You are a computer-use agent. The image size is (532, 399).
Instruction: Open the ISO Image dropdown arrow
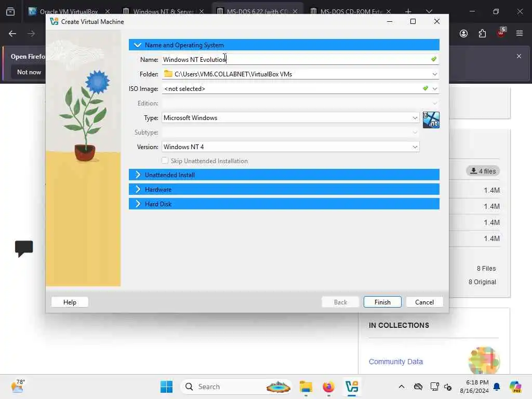tap(435, 88)
